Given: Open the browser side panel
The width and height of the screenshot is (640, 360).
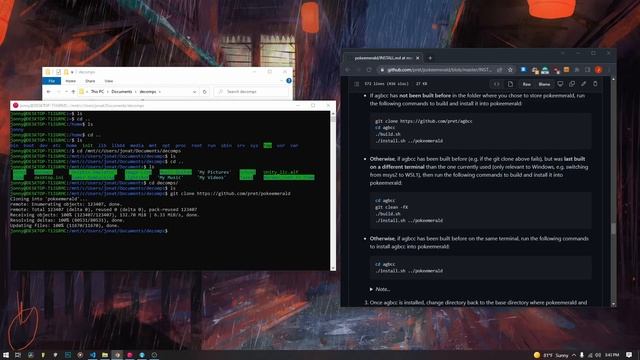Looking at the screenshot, I should (x=587, y=70).
